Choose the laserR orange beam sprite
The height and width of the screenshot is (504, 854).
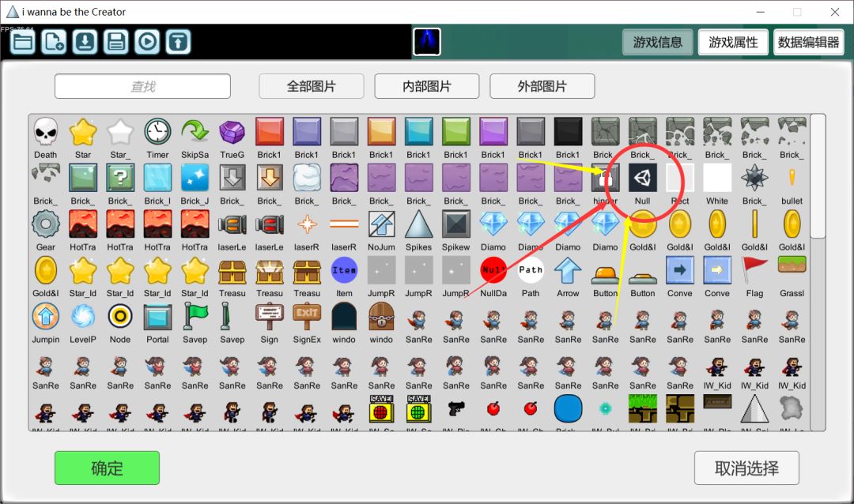pyautogui.click(x=344, y=224)
